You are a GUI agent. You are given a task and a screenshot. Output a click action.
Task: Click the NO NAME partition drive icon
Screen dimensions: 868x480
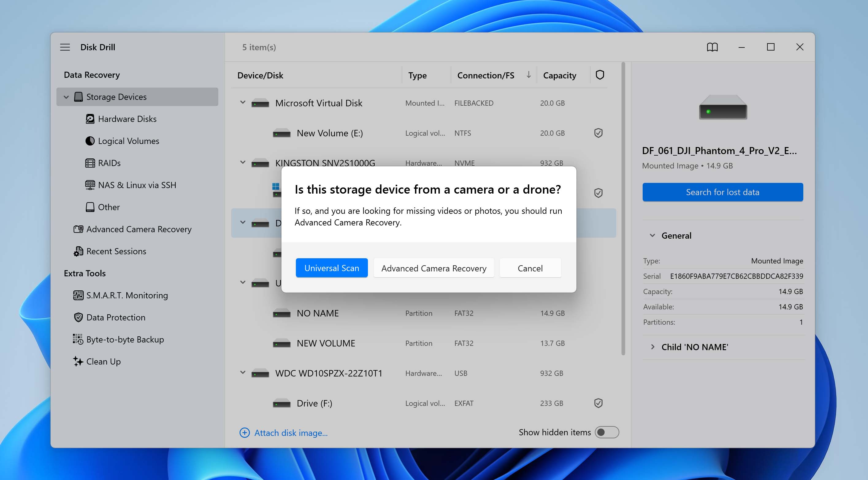(x=281, y=313)
